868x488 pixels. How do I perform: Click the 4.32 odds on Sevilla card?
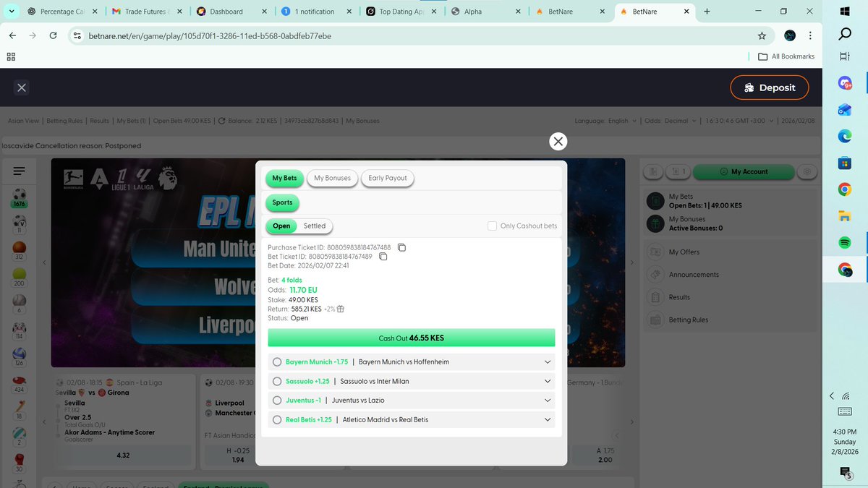pyautogui.click(x=123, y=455)
